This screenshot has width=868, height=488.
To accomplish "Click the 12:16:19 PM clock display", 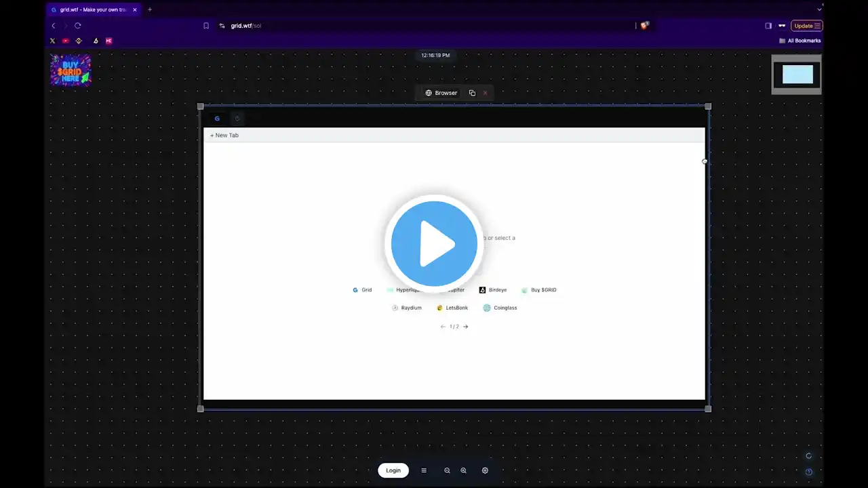I will 435,56.
